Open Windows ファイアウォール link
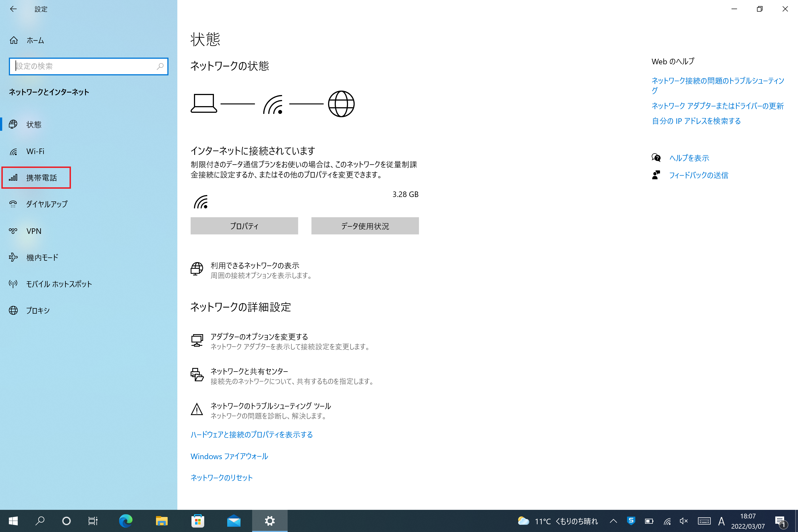Viewport: 798px width, 532px height. pos(229,457)
